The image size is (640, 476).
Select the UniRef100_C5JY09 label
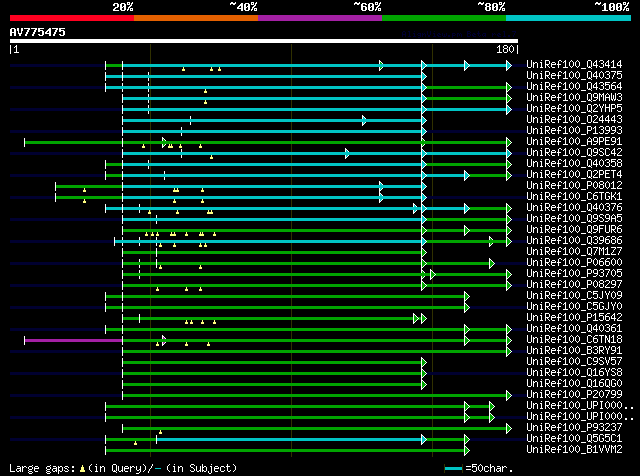(574, 296)
